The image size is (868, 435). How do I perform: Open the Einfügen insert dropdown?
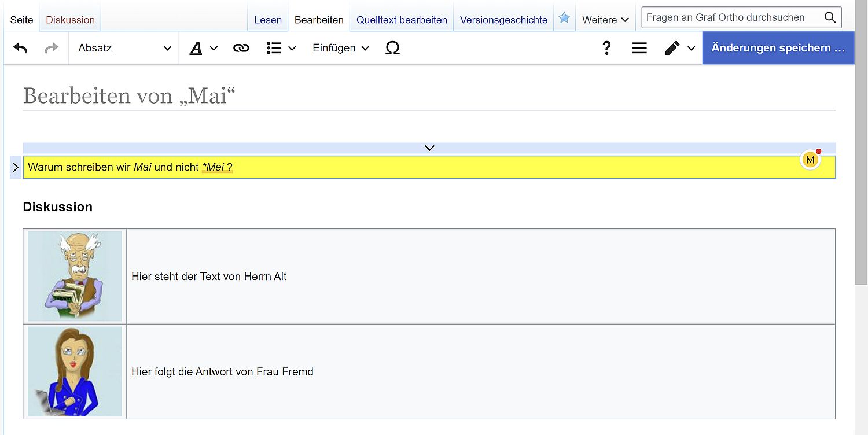[340, 48]
